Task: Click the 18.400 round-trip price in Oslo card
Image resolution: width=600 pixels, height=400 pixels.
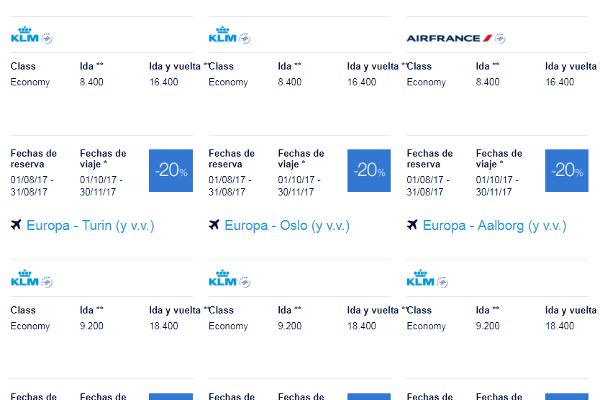Action: [362, 326]
